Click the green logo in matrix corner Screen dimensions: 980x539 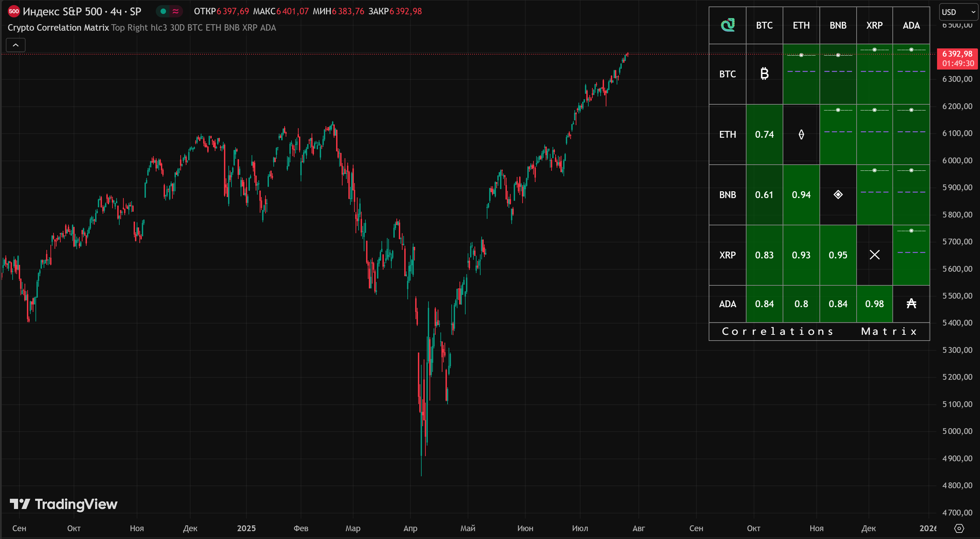727,25
